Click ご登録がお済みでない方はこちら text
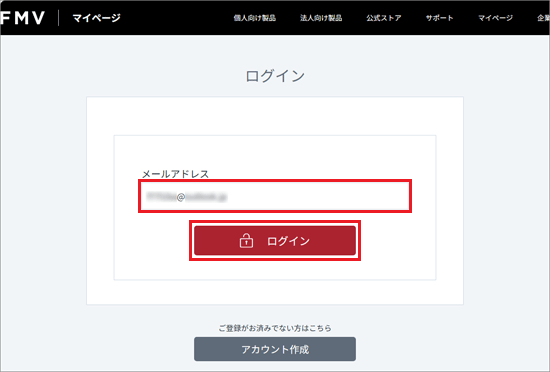 click(x=275, y=328)
